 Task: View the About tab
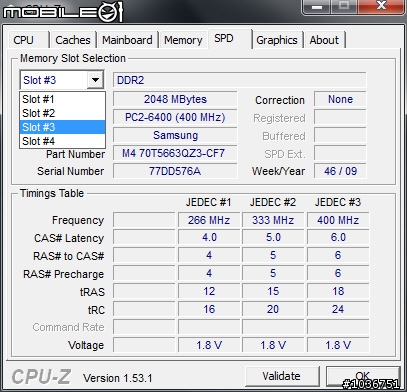[x=324, y=40]
